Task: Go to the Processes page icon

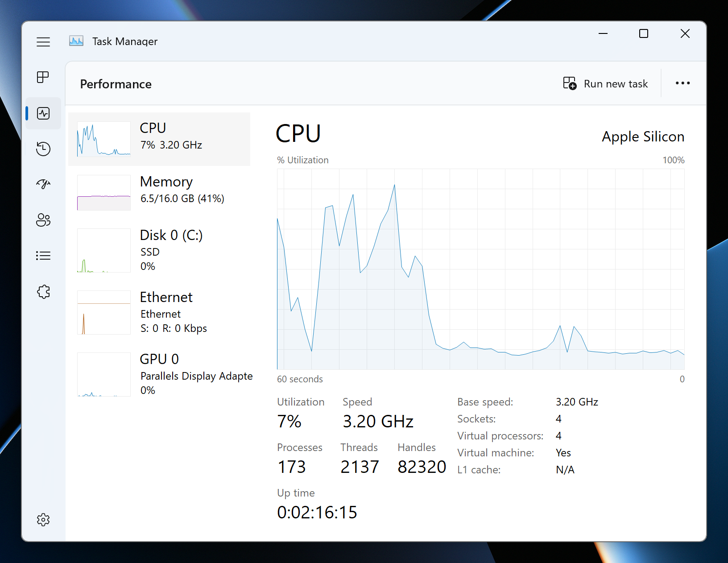Action: pos(43,77)
